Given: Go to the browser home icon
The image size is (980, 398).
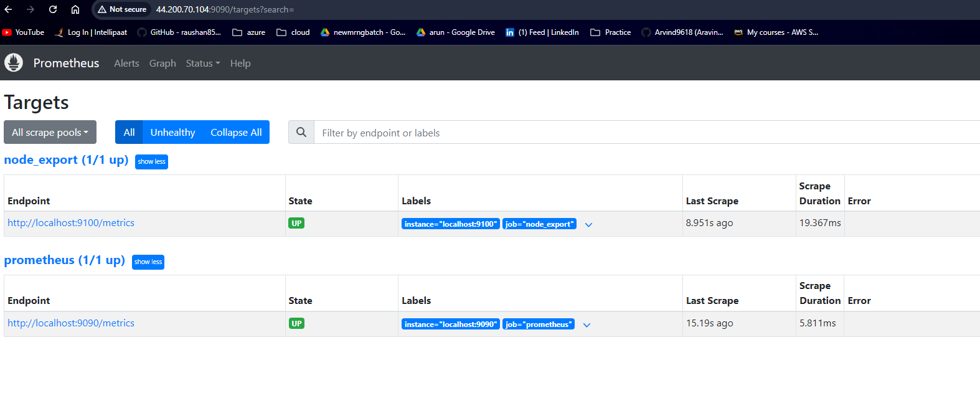Looking at the screenshot, I should pos(75,9).
